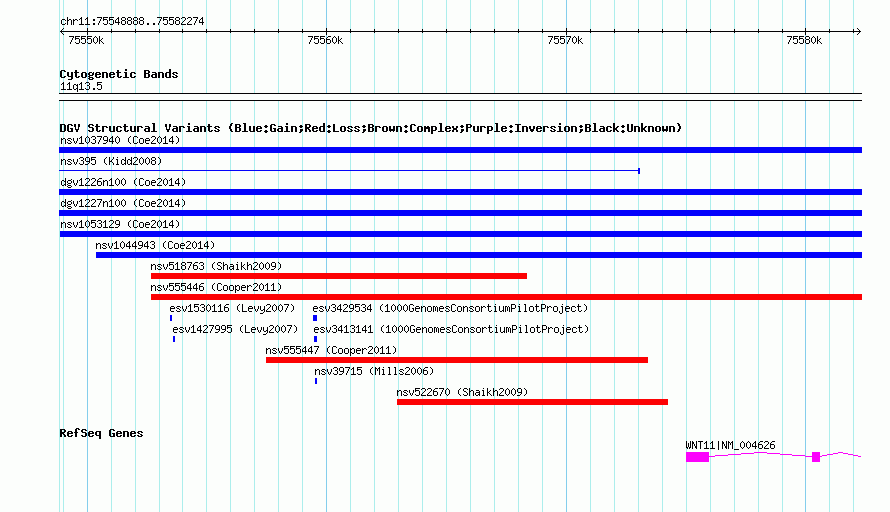Image resolution: width=890 pixels, height=512 pixels.
Task: Open the WNT11|NM_004626 gene label
Action: pyautogui.click(x=730, y=445)
